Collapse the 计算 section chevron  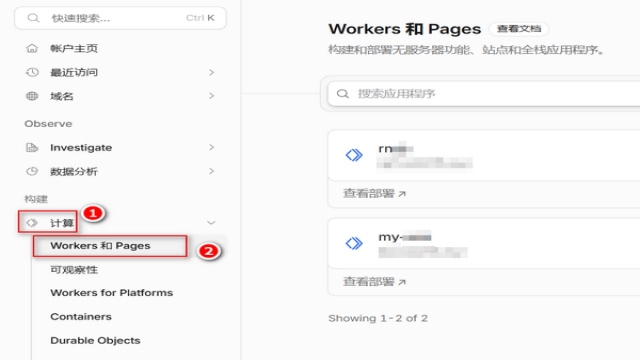(211, 222)
